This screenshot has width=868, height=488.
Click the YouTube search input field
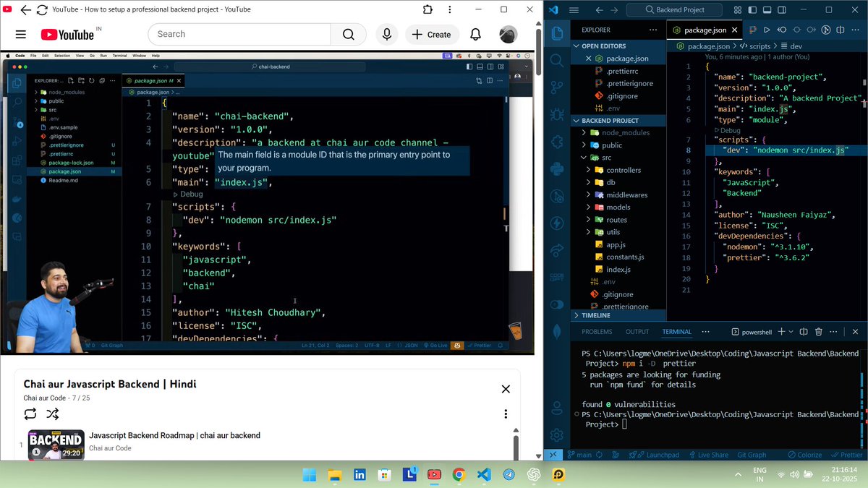[x=239, y=34]
